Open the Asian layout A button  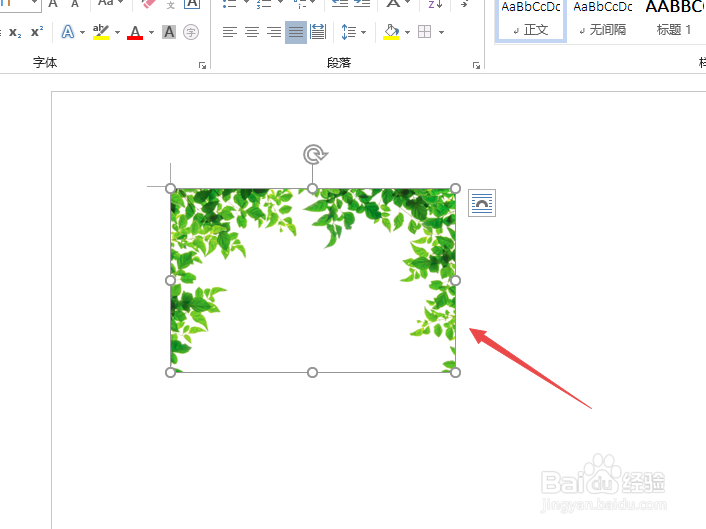click(394, 4)
